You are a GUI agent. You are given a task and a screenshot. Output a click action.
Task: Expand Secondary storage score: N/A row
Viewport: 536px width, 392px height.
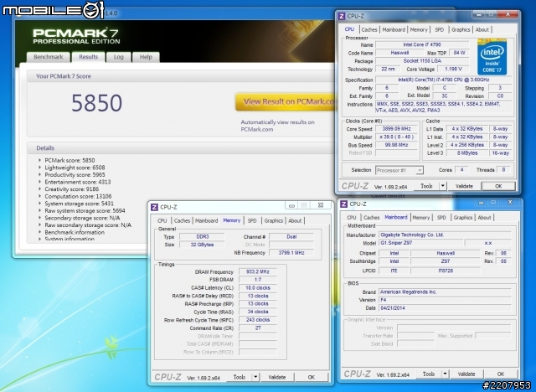[x=82, y=218]
